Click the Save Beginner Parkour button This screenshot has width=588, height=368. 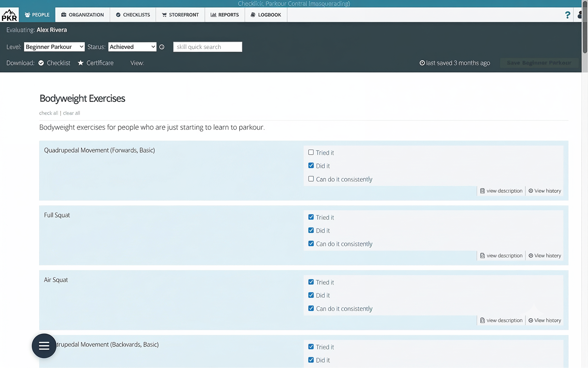539,63
